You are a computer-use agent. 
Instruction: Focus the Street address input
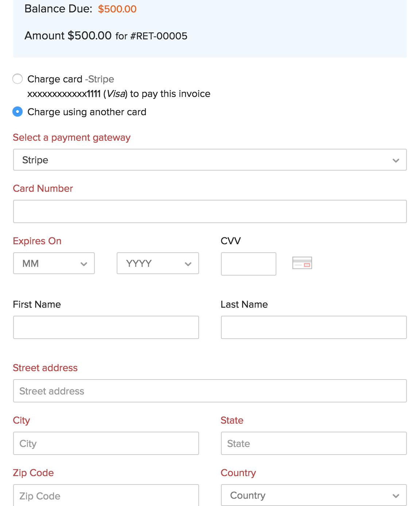click(210, 391)
